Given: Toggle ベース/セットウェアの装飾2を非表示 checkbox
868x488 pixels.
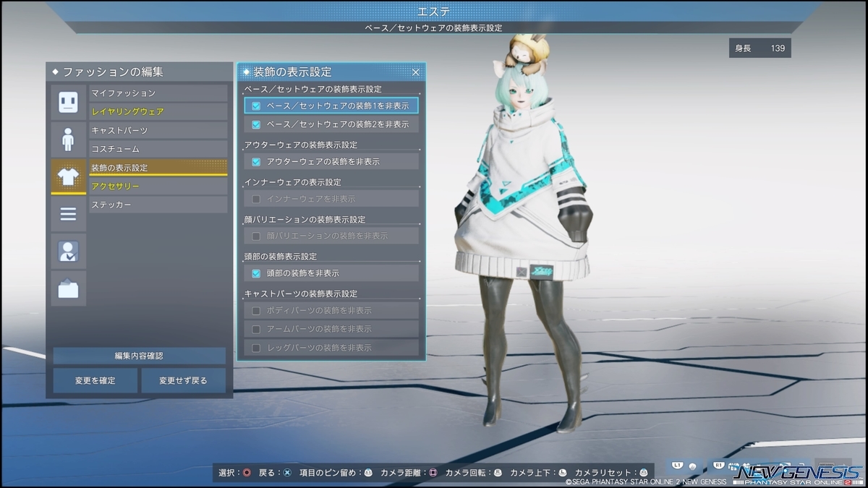Looking at the screenshot, I should click(x=256, y=124).
